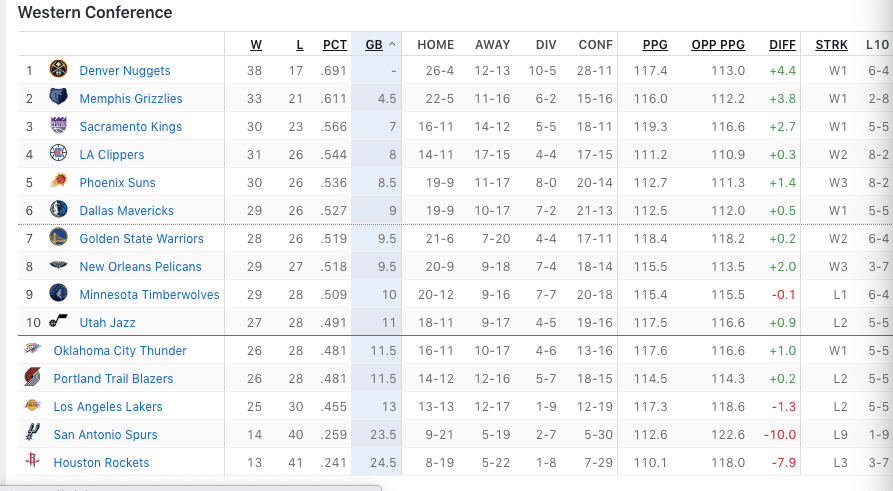The width and height of the screenshot is (893, 491).
Task: Open the Oklahoma City Thunder link
Action: tap(120, 351)
